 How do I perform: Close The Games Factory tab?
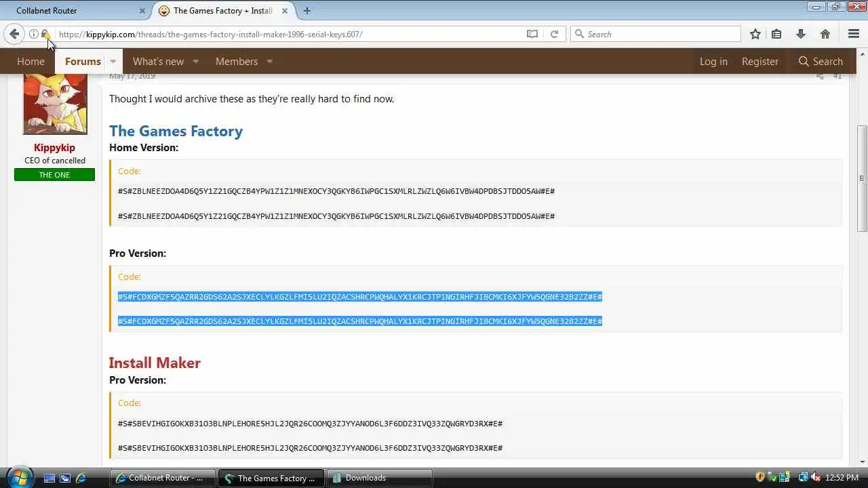click(x=285, y=11)
